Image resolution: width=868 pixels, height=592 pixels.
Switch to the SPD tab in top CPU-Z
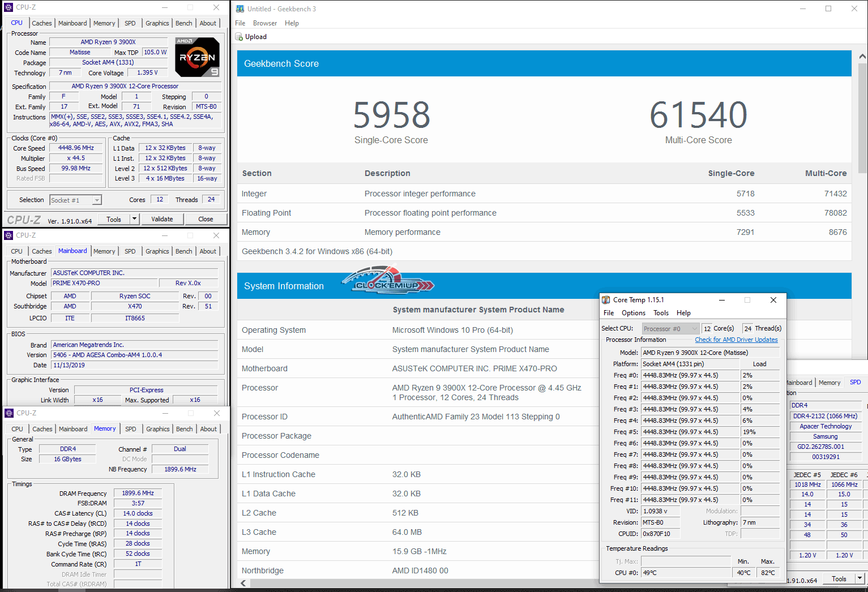point(130,23)
